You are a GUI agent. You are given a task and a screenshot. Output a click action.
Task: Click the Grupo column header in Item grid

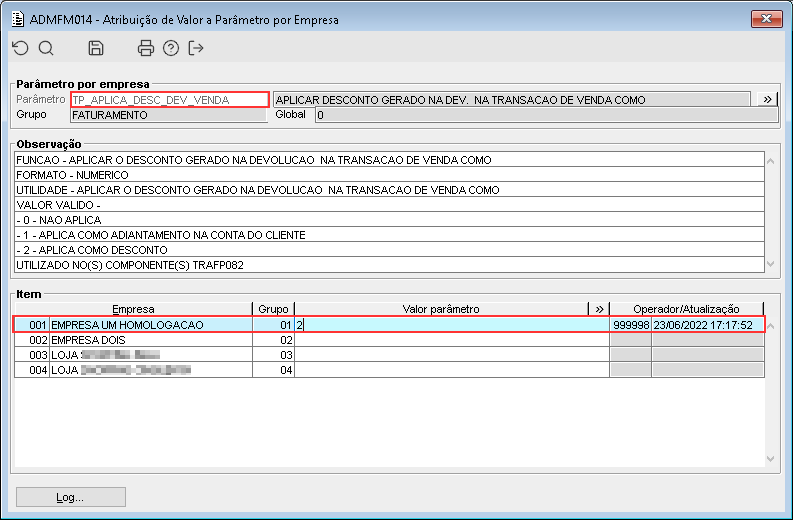[x=273, y=309]
